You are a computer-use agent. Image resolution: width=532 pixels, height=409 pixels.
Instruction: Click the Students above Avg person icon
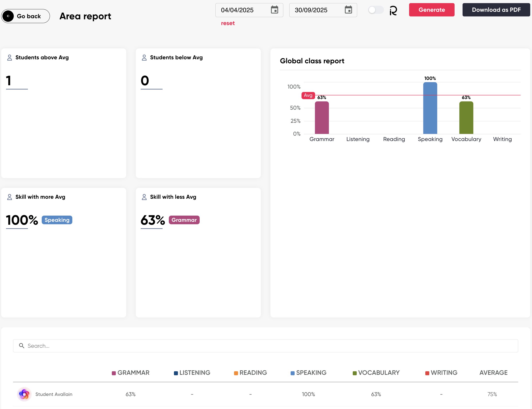click(x=10, y=58)
